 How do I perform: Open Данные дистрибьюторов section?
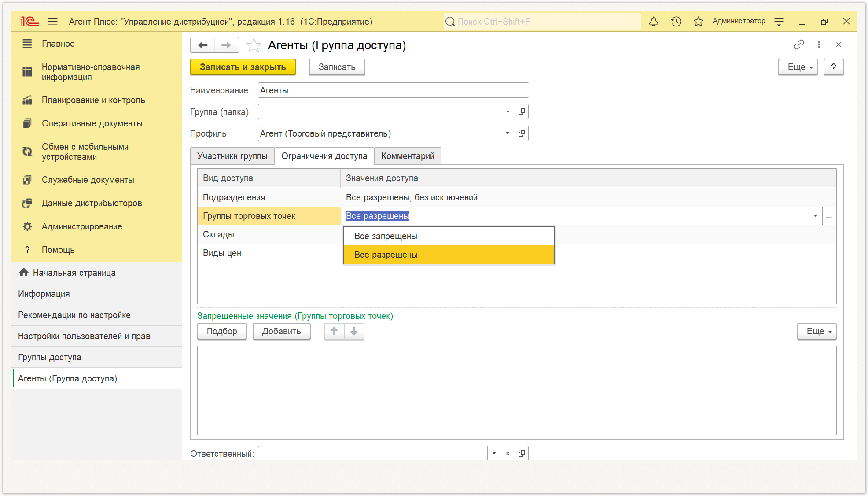pos(92,203)
